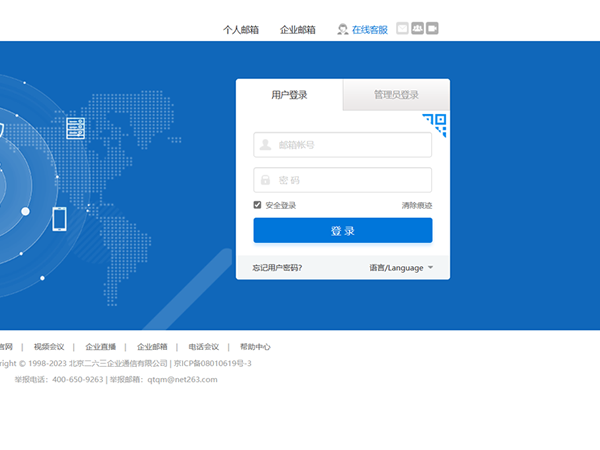Switch to the 管理员登录 tab
This screenshot has height=450, width=600.
(x=396, y=95)
